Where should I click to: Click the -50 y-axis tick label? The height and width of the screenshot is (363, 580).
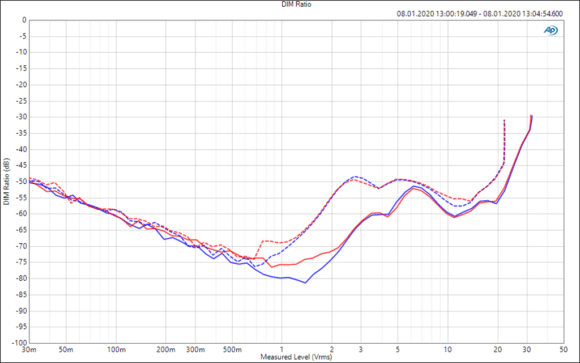click(21, 182)
